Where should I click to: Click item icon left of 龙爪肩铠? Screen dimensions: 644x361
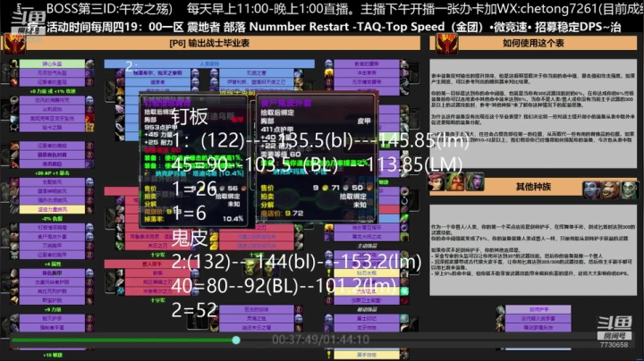click(14, 164)
